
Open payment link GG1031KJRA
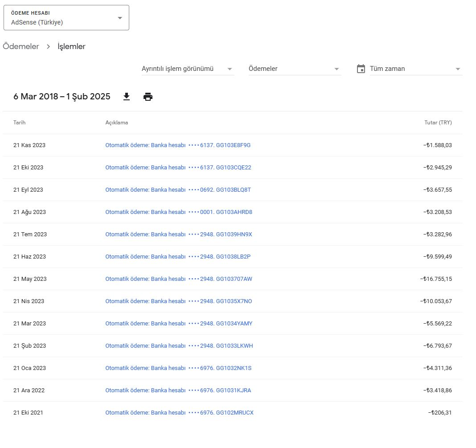tap(178, 390)
